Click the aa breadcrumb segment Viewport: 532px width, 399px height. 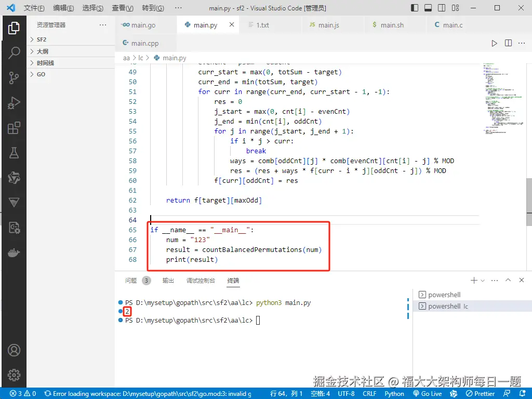(x=126, y=58)
